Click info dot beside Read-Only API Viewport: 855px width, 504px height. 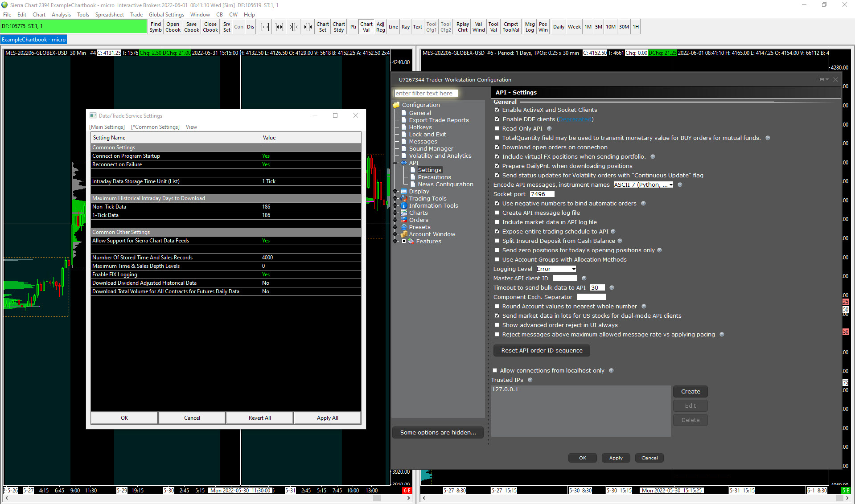[x=549, y=129]
